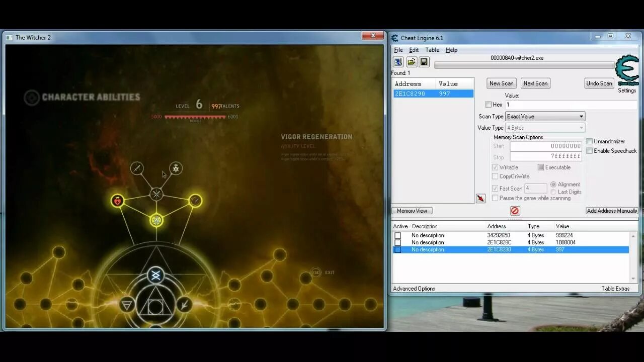Open Table Extras
Screen dimensions: 644x362
point(615,289)
